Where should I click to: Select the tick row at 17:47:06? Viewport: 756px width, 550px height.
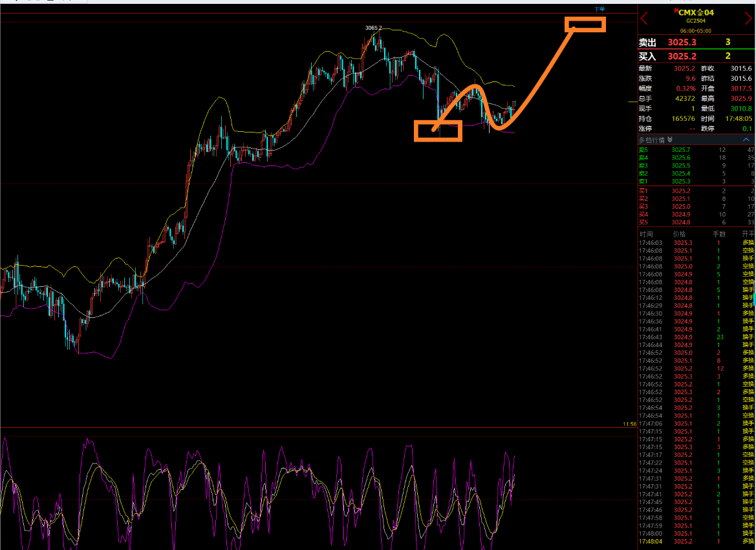[697, 424]
